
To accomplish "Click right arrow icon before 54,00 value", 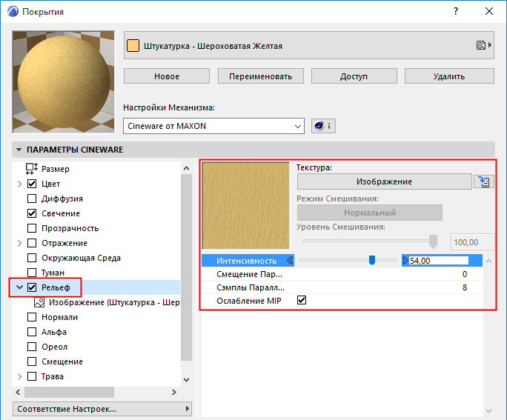I will point(405,261).
